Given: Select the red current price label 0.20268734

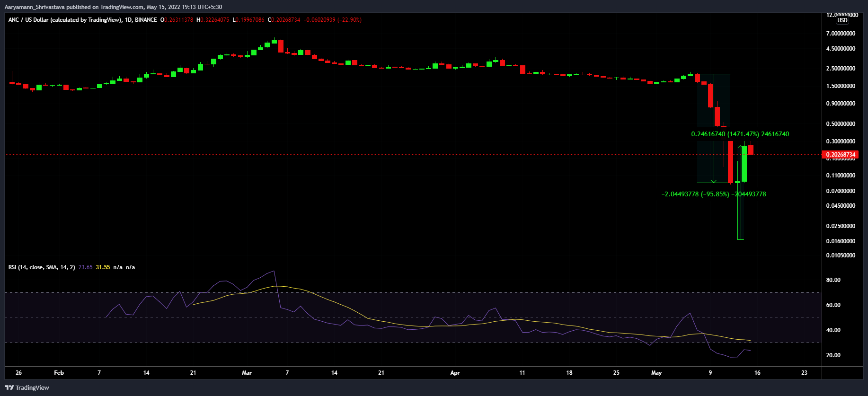Looking at the screenshot, I should pyautogui.click(x=841, y=155).
